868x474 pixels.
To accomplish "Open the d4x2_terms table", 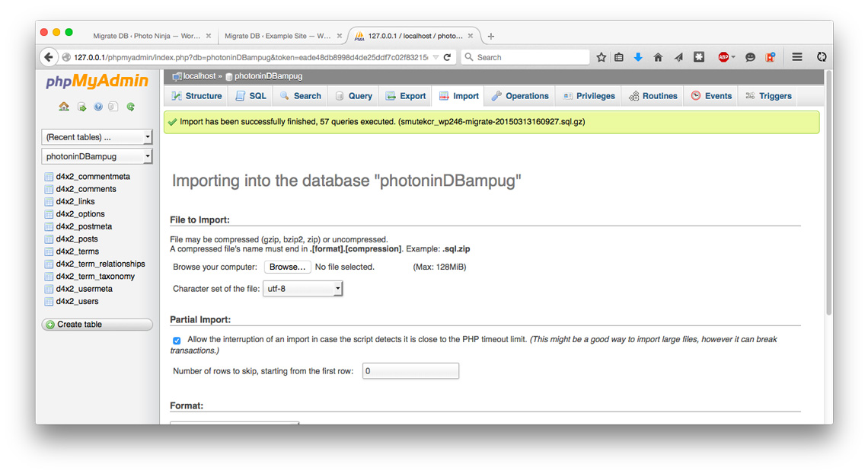I will pos(78,251).
